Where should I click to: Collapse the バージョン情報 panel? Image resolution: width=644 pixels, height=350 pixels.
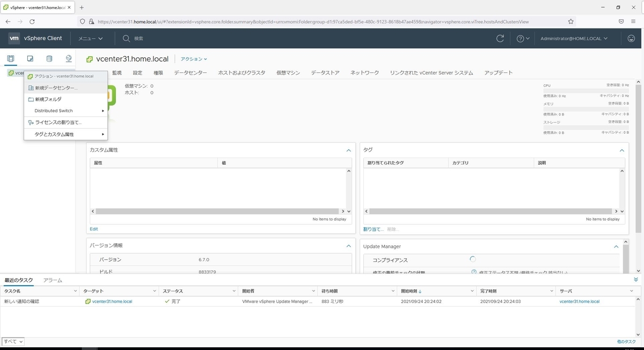coord(348,246)
